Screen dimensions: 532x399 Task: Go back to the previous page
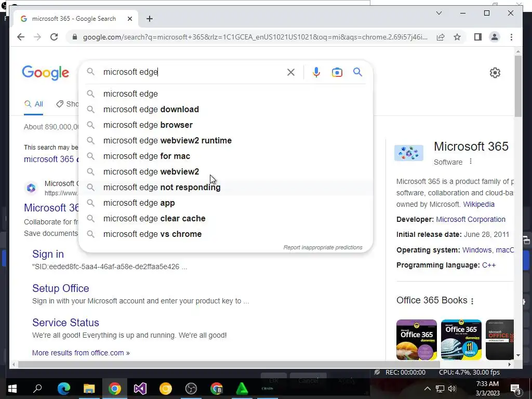pos(21,37)
